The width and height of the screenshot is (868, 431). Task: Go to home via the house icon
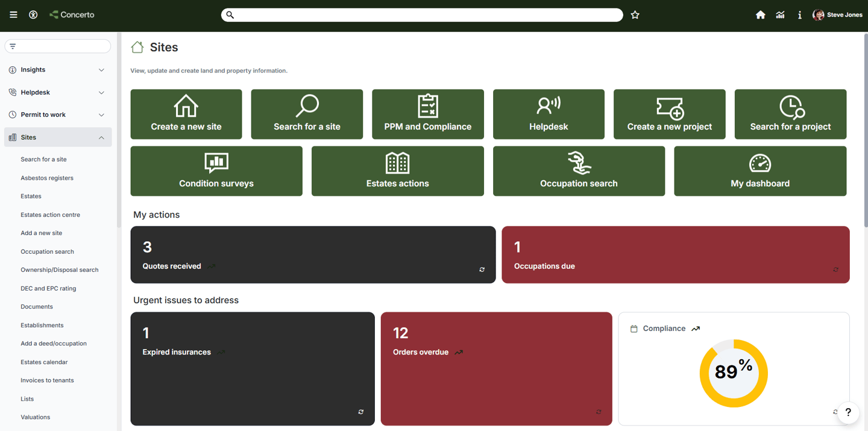click(761, 15)
